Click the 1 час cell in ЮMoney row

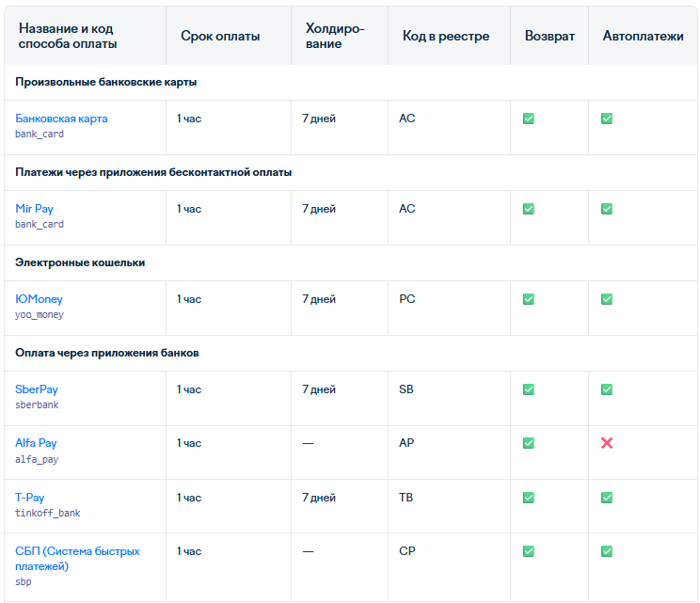pyautogui.click(x=189, y=299)
